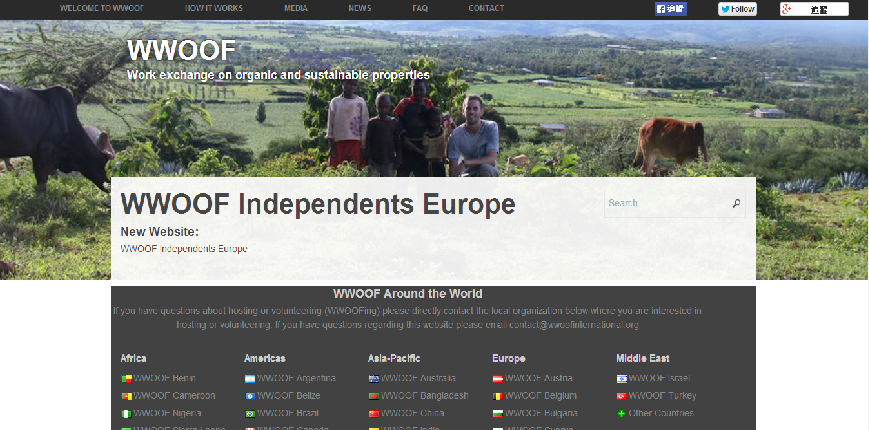
Task: Open the News menu item
Action: 360,8
